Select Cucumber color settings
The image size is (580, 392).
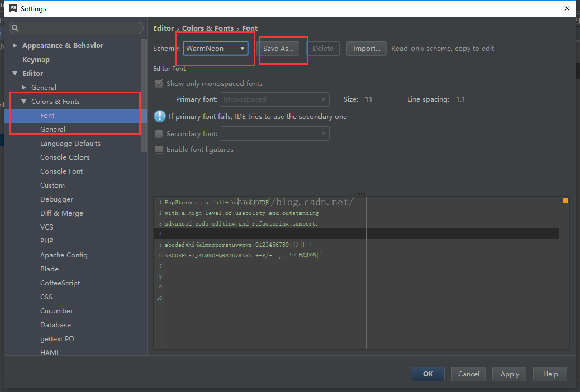pos(56,311)
